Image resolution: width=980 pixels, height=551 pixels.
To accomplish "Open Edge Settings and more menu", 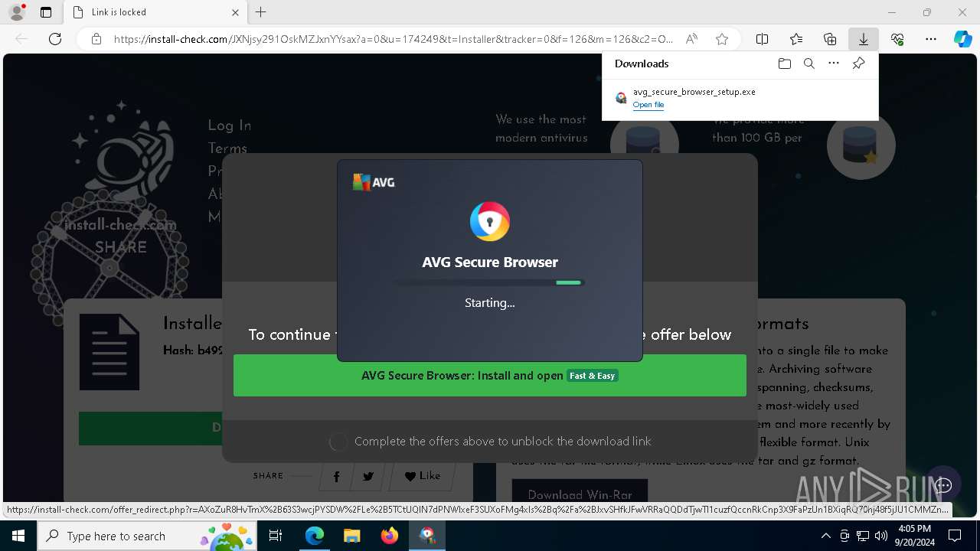I will point(931,39).
